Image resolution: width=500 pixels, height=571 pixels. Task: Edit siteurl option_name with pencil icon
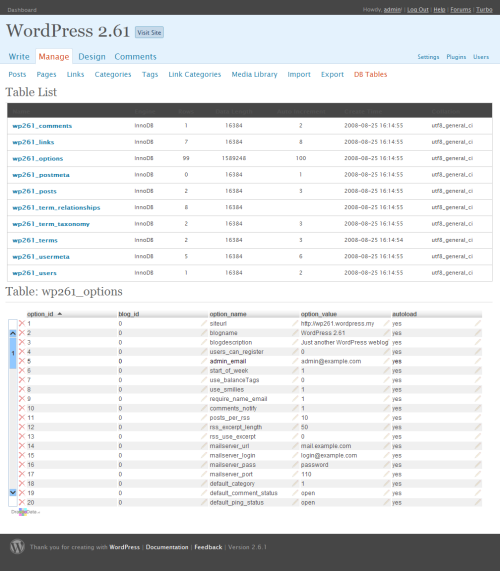(295, 323)
